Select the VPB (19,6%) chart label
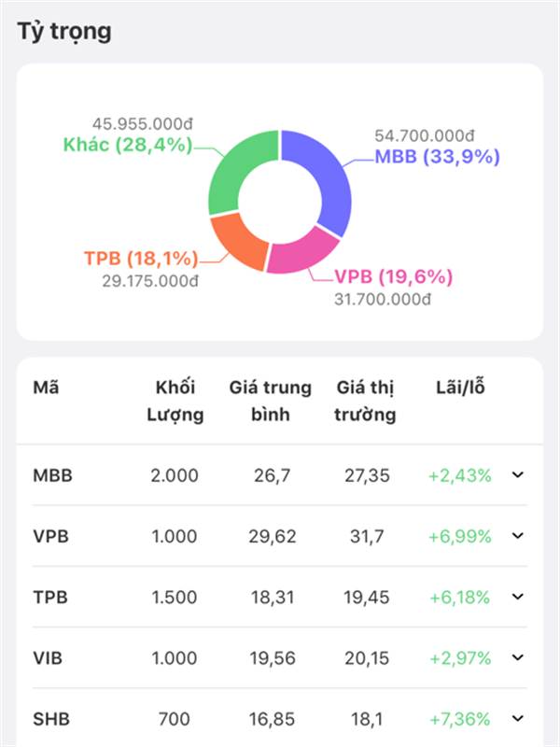 point(393,276)
